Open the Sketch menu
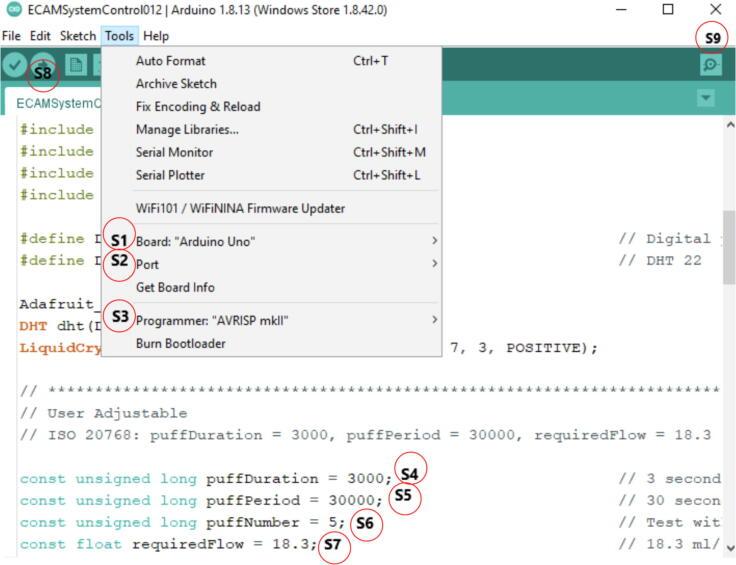Screen dimensions: 736x565 tap(78, 36)
